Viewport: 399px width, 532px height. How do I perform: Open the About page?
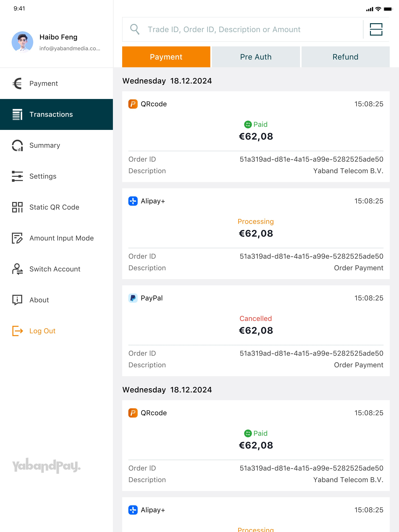click(56, 300)
